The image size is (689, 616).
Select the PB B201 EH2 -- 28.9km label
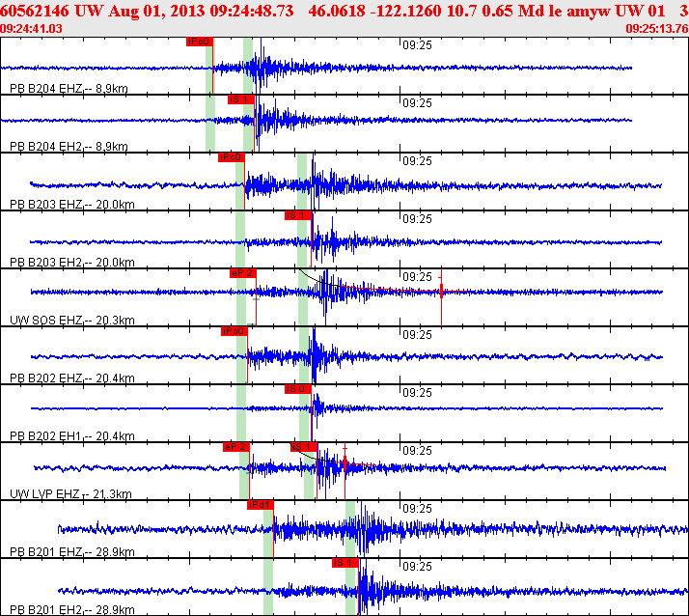[x=72, y=610]
